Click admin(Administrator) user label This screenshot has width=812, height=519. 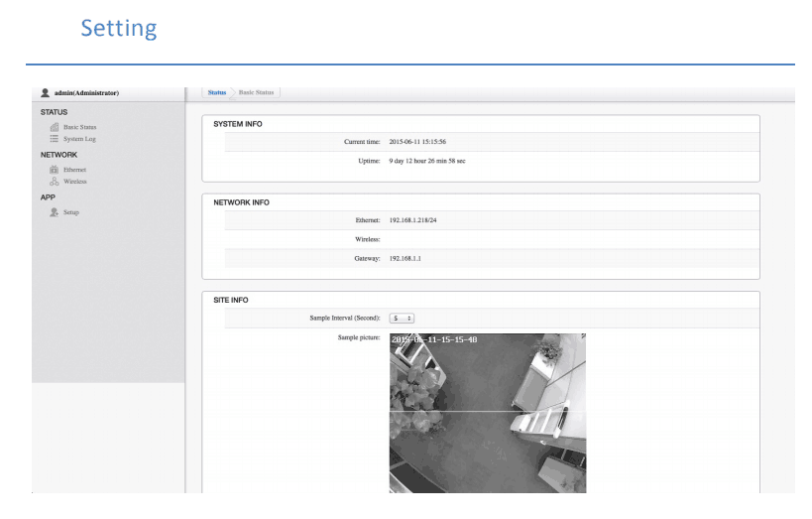(x=86, y=93)
